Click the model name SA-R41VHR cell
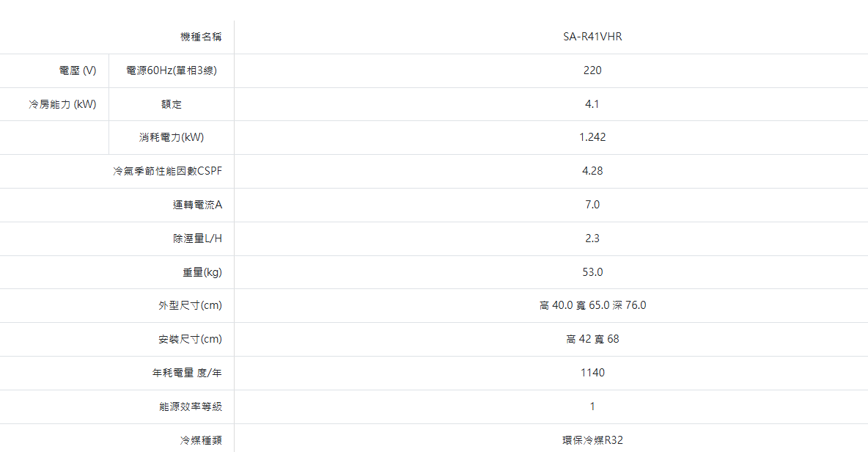The width and height of the screenshot is (868, 452). pyautogui.click(x=592, y=37)
